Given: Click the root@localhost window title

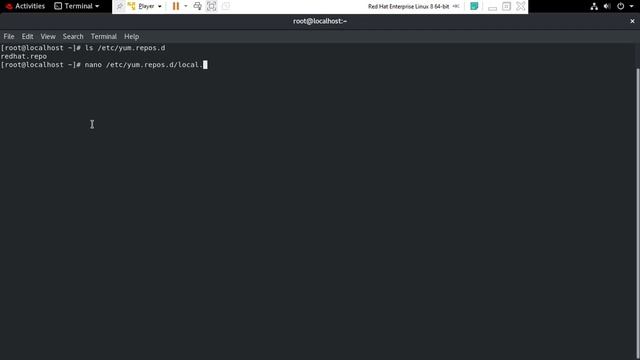Looking at the screenshot, I should (320, 21).
